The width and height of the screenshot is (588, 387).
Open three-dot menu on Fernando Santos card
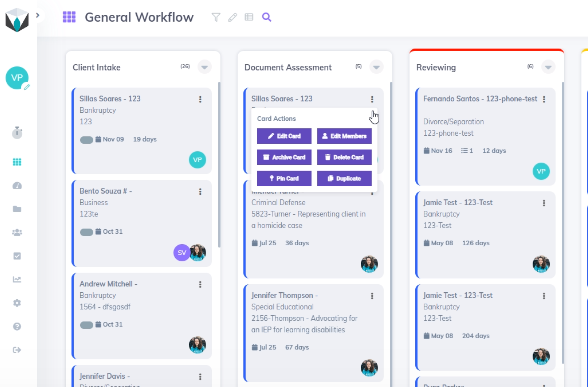(544, 99)
